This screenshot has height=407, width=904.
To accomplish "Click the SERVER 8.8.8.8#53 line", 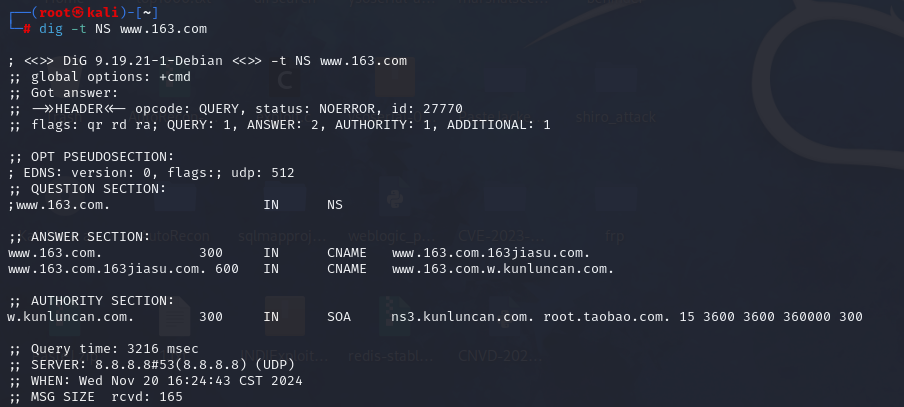I will tap(152, 365).
